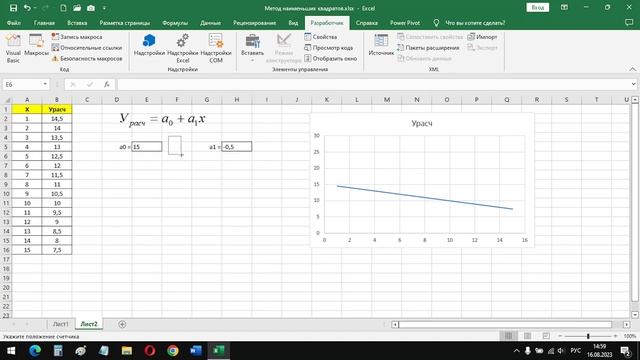The width and height of the screenshot is (640, 360).
Task: Switch to Normal view in status bar
Action: point(508,336)
